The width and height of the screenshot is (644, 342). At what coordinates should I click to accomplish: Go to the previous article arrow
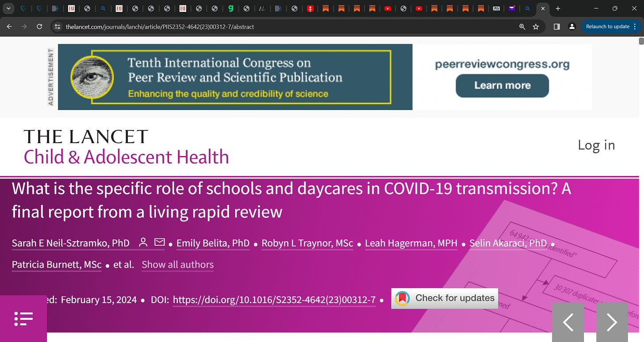(x=568, y=322)
